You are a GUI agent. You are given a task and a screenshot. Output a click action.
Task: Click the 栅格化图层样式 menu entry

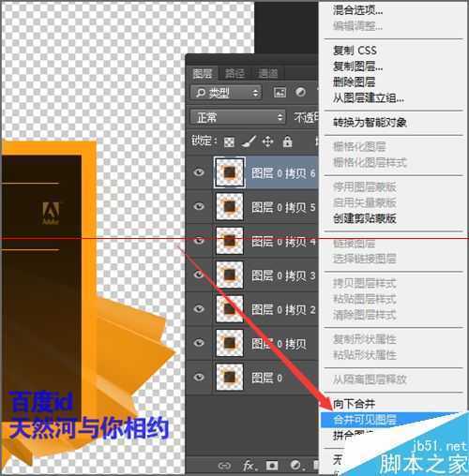point(370,162)
